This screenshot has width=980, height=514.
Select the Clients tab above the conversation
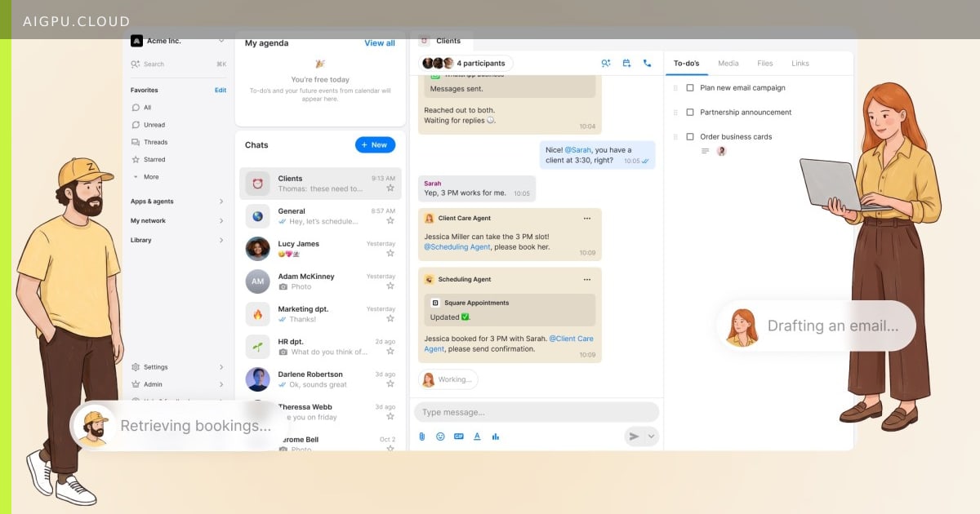(441, 41)
